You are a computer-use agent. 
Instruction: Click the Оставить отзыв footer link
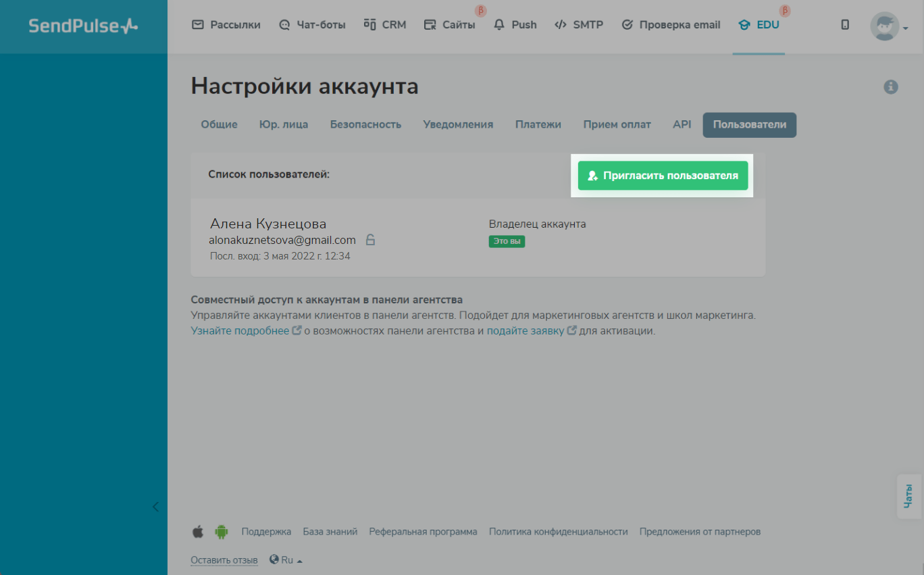click(x=224, y=560)
